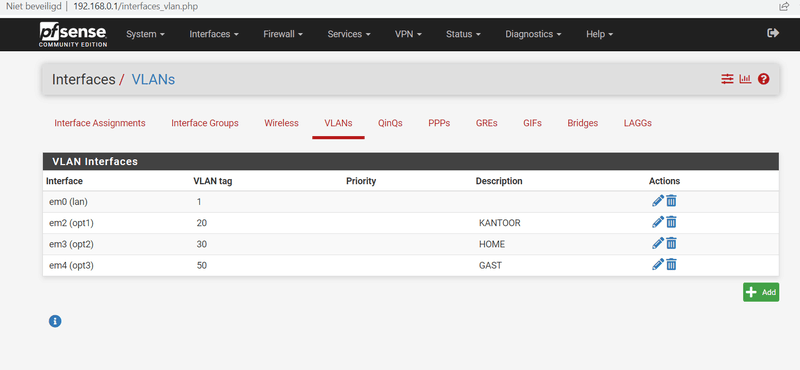This screenshot has height=370, width=800.
Task: Click the HOME description cell
Action: (492, 244)
